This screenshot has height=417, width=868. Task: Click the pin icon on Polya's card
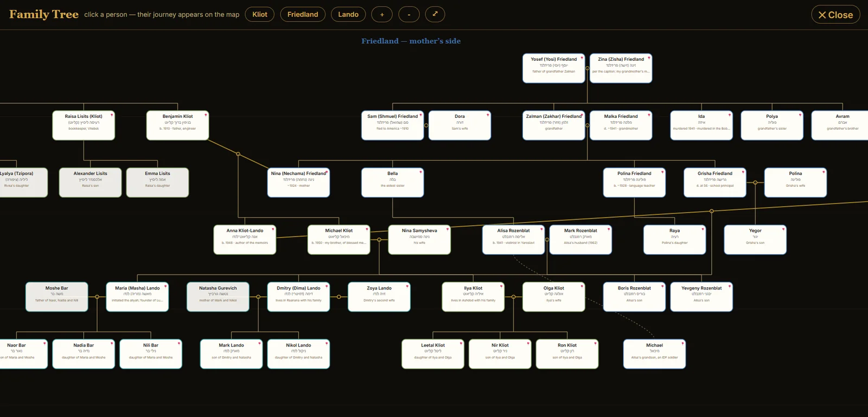coord(800,115)
